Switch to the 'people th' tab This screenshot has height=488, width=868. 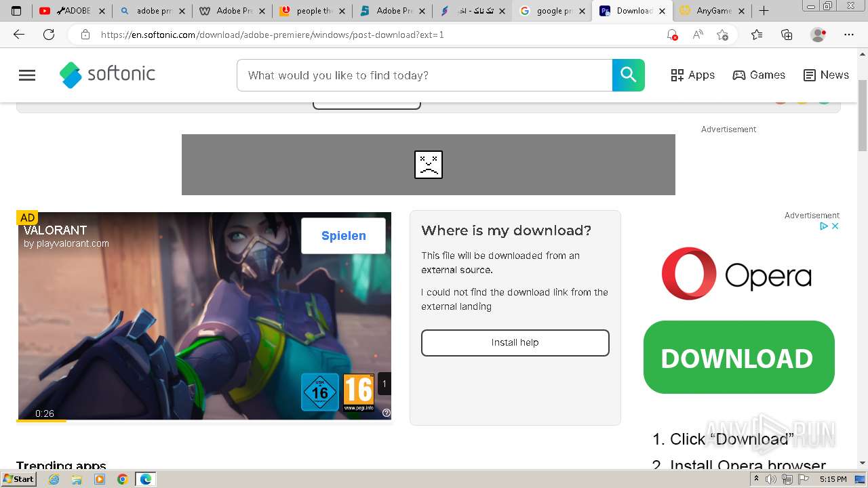click(313, 11)
